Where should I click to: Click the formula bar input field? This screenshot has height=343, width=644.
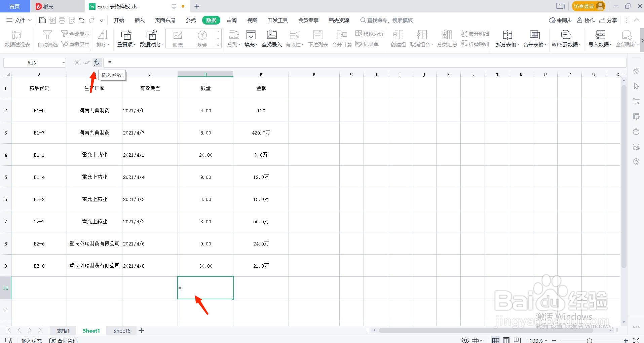click(x=365, y=63)
